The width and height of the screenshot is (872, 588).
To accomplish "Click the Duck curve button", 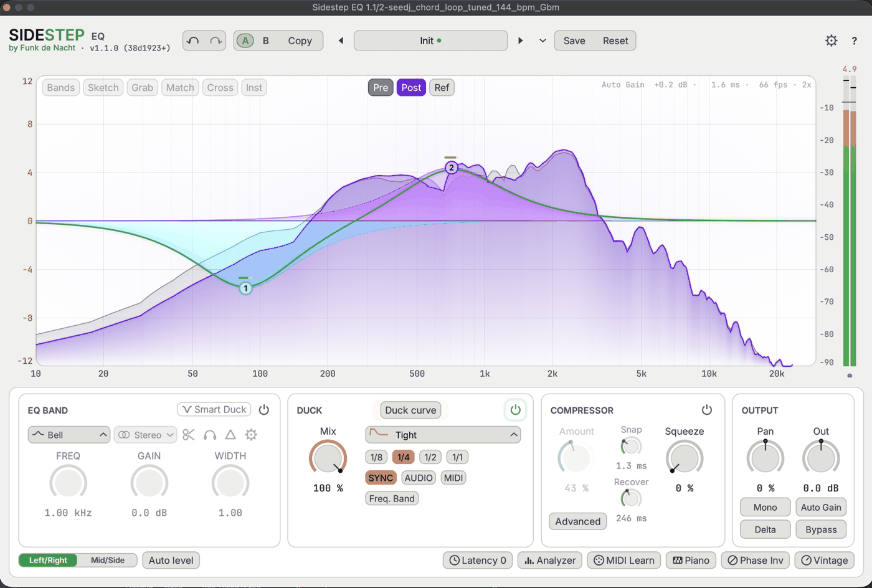I will click(x=410, y=410).
